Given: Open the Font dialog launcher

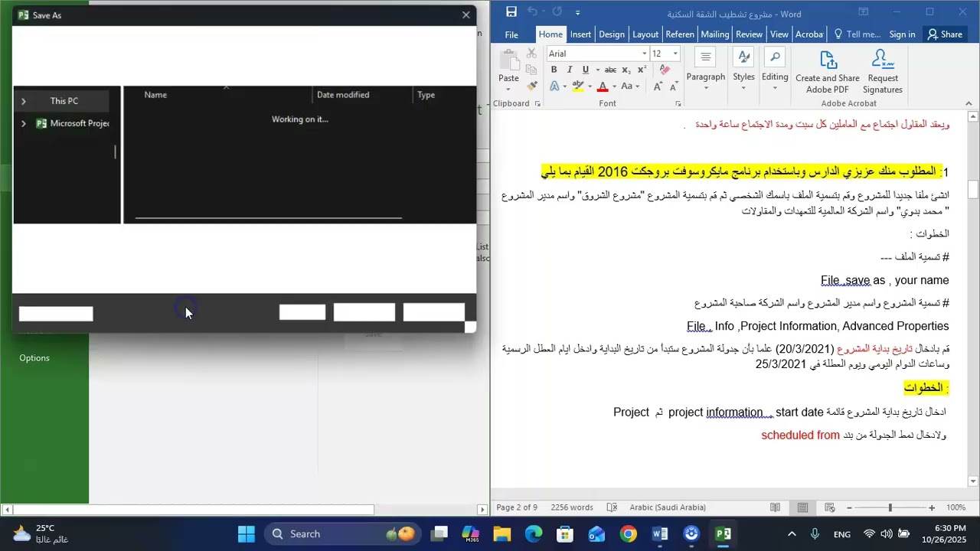Looking at the screenshot, I should point(678,103).
